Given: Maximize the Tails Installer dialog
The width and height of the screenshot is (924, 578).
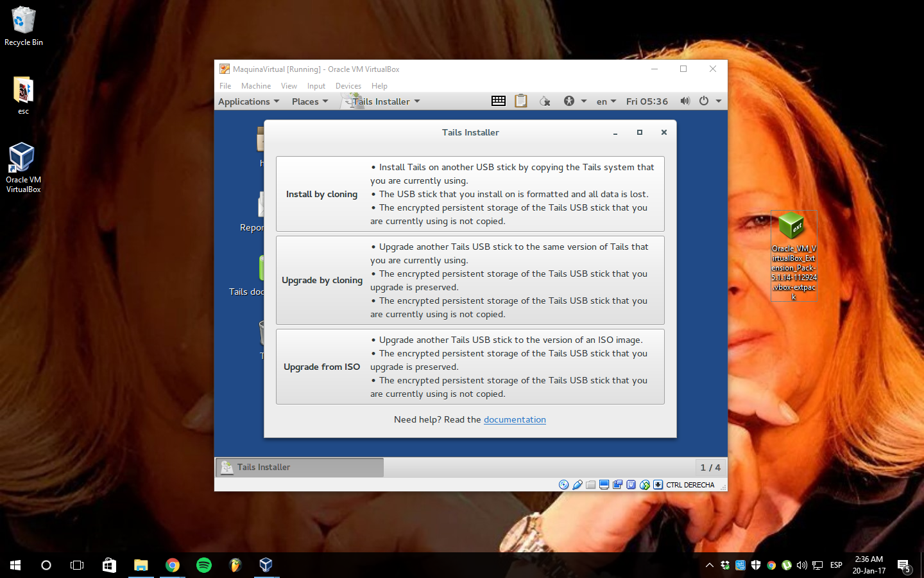Looking at the screenshot, I should coord(640,132).
